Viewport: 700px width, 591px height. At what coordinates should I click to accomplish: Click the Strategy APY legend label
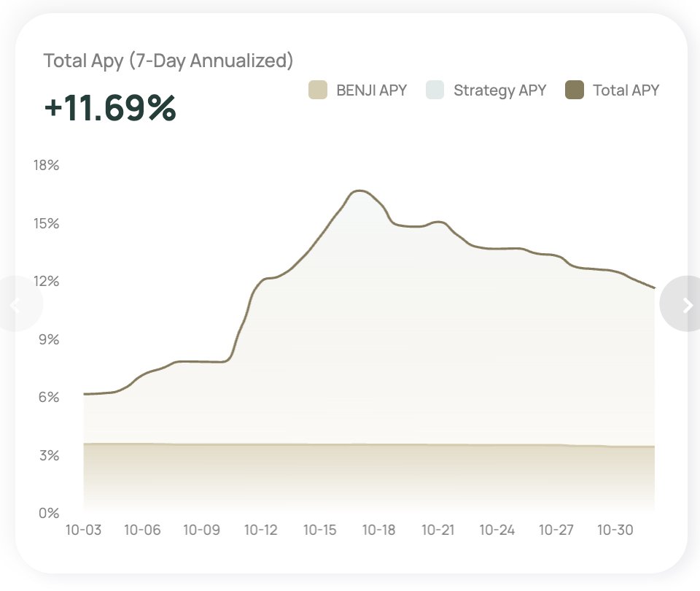(x=499, y=90)
